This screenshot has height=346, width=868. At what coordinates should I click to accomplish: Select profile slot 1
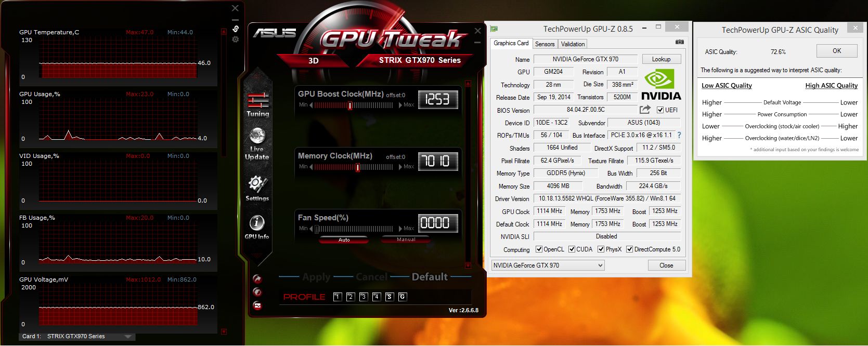pos(338,297)
